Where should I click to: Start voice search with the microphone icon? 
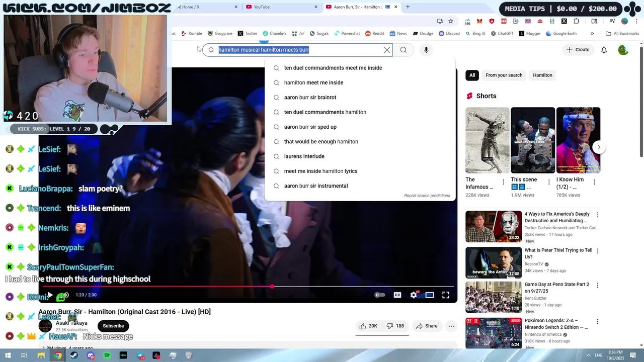click(x=426, y=50)
